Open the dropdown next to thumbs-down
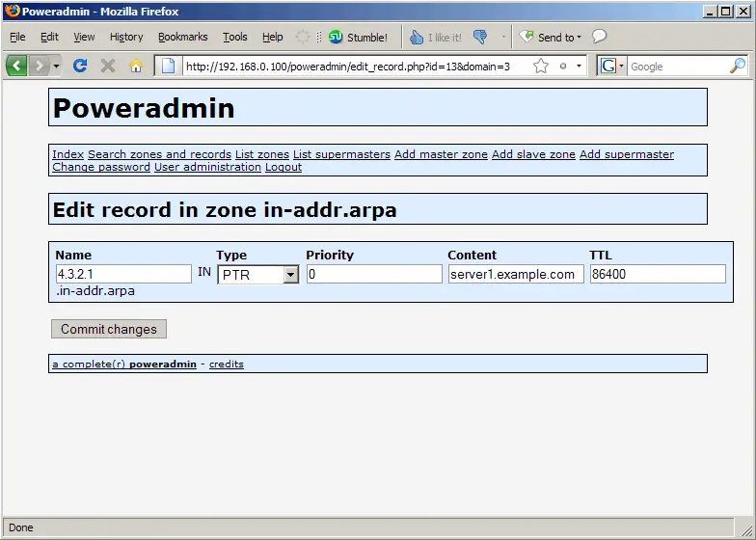 pyautogui.click(x=503, y=37)
